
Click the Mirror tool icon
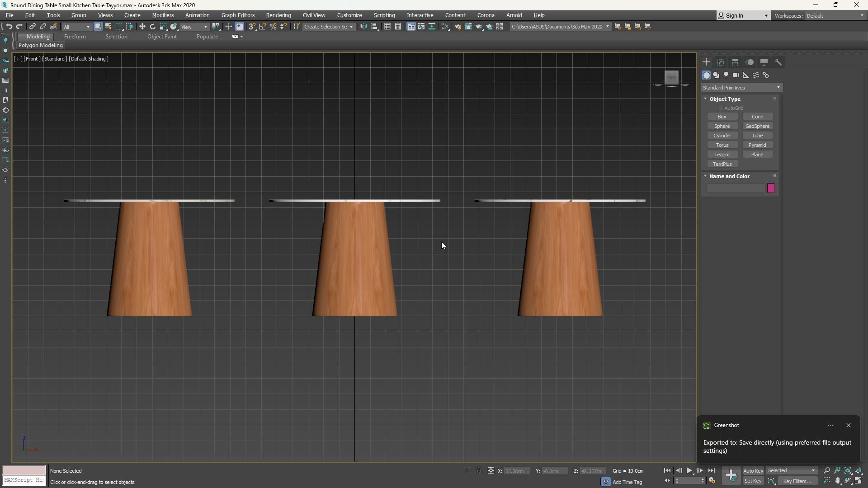coord(364,27)
